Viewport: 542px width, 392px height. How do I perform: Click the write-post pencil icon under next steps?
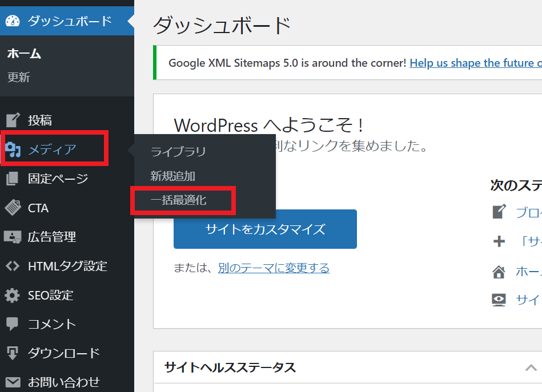pyautogui.click(x=499, y=212)
